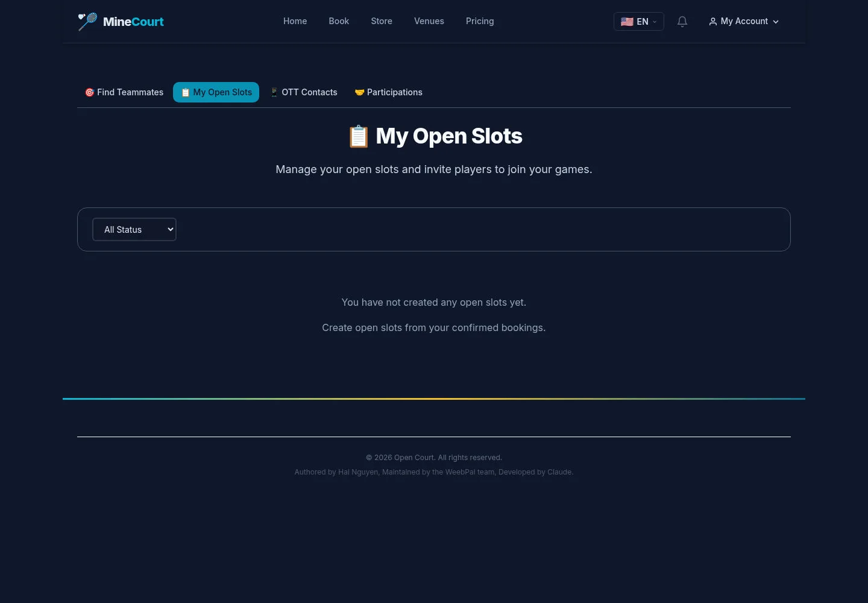Click the user profile icon
Viewport: 868px width, 603px height.
pos(713,22)
